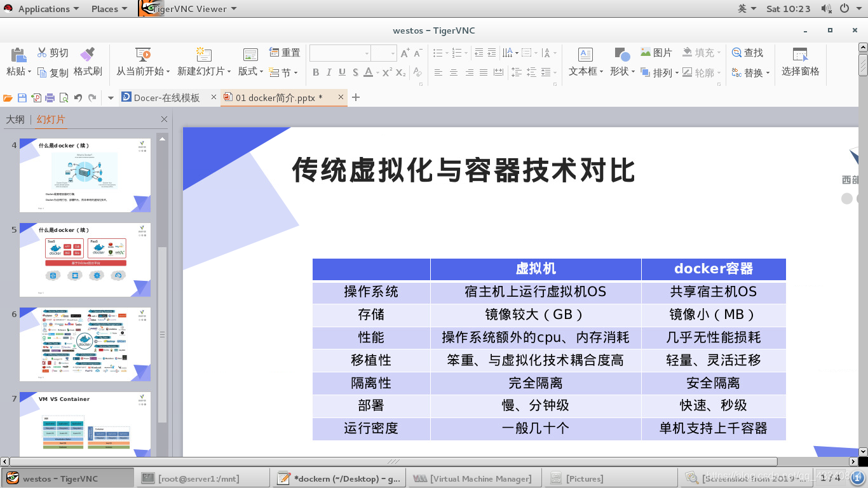Open the Places menu

pyautogui.click(x=109, y=9)
